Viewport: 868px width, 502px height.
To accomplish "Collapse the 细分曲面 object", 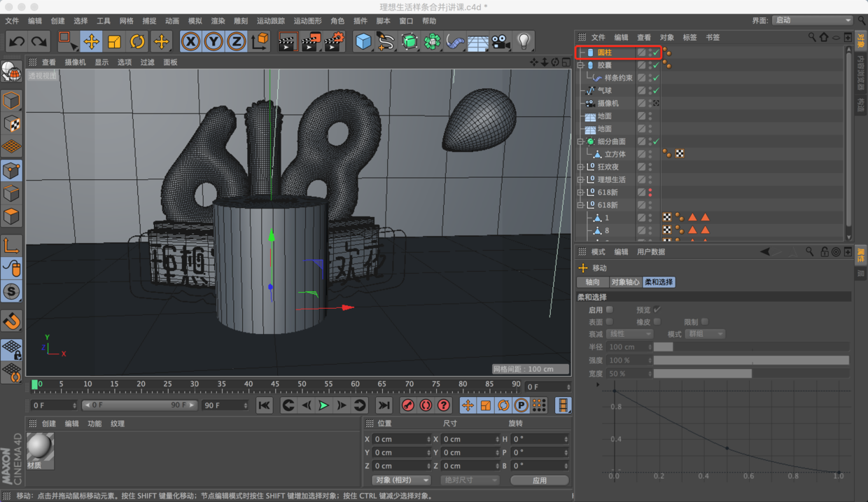I will pyautogui.click(x=580, y=142).
